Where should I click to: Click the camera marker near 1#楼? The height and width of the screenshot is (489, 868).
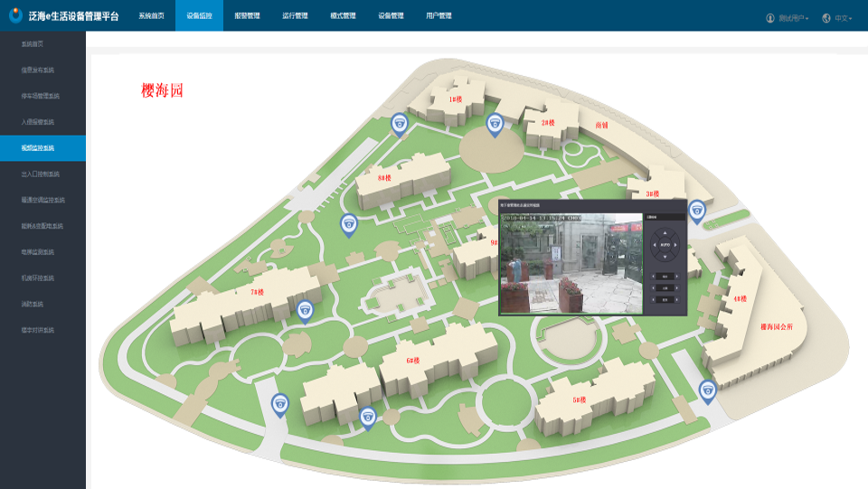click(399, 123)
